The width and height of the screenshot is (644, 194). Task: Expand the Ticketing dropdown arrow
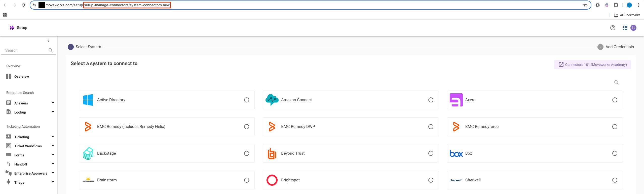coord(53,137)
